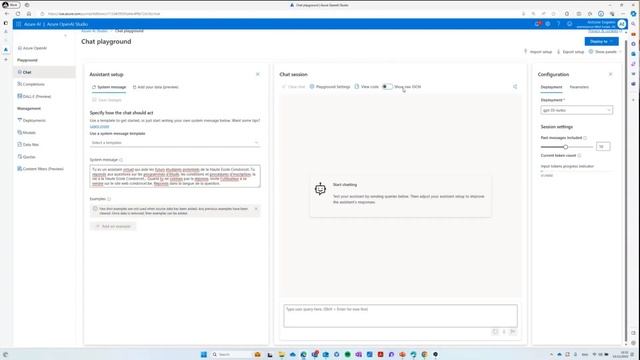Click info icon beside System message label
Screen dimensions: 640x360
click(121, 160)
